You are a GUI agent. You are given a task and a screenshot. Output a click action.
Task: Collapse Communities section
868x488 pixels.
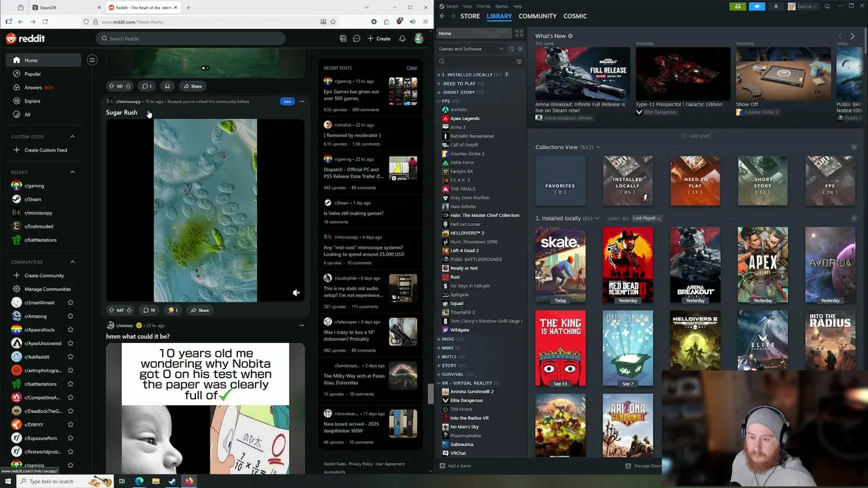click(x=73, y=262)
